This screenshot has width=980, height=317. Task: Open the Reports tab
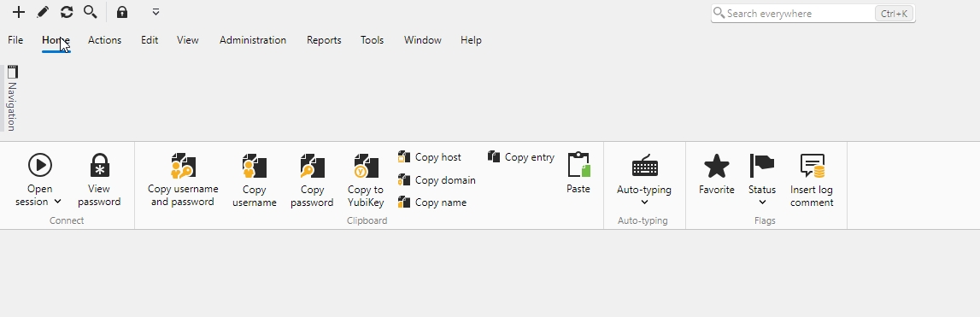click(324, 40)
